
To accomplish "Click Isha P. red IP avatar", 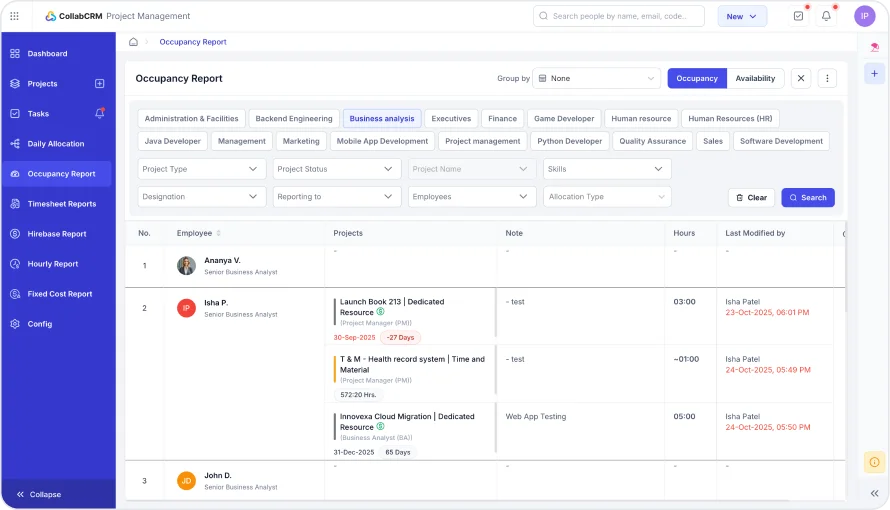I will click(186, 308).
